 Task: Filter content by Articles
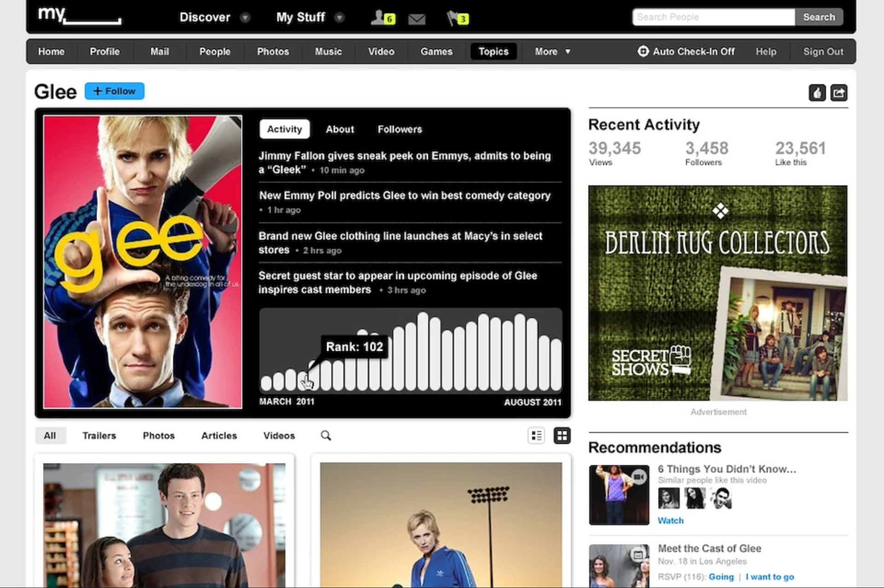(x=219, y=436)
